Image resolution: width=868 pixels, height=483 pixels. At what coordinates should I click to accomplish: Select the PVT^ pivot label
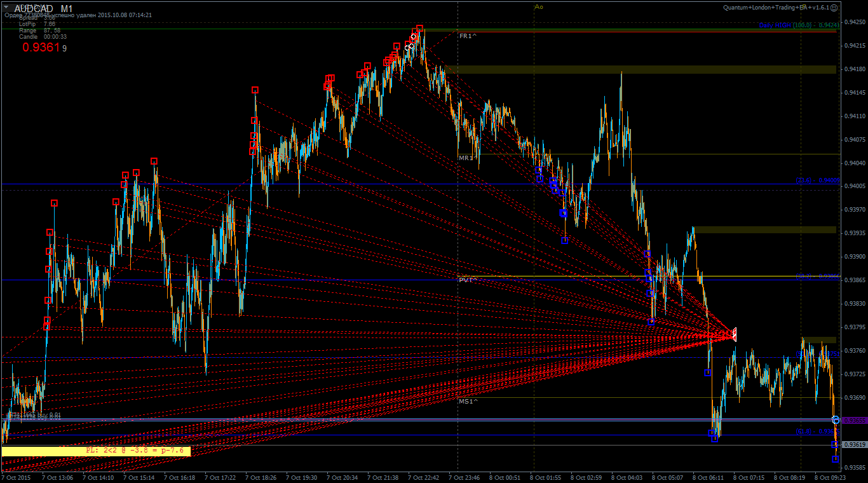(468, 280)
